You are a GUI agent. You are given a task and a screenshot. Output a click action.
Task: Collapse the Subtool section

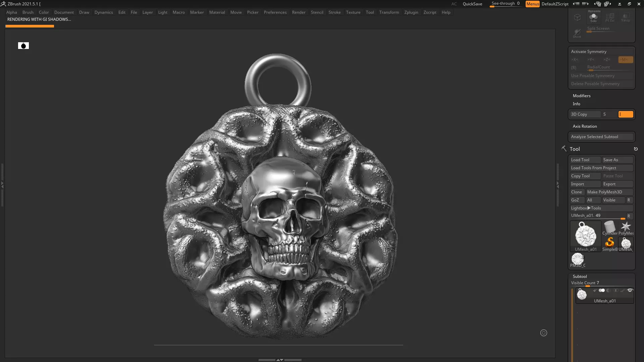[580, 277]
